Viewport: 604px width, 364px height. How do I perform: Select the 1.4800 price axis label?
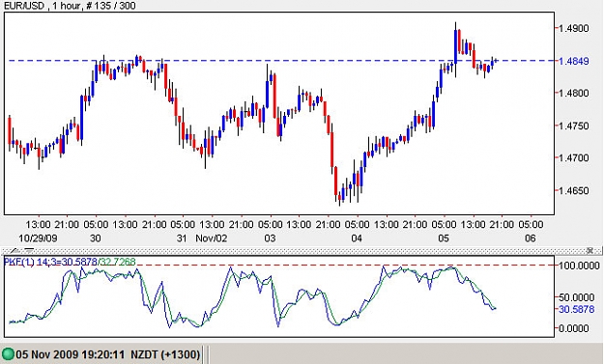coord(574,93)
